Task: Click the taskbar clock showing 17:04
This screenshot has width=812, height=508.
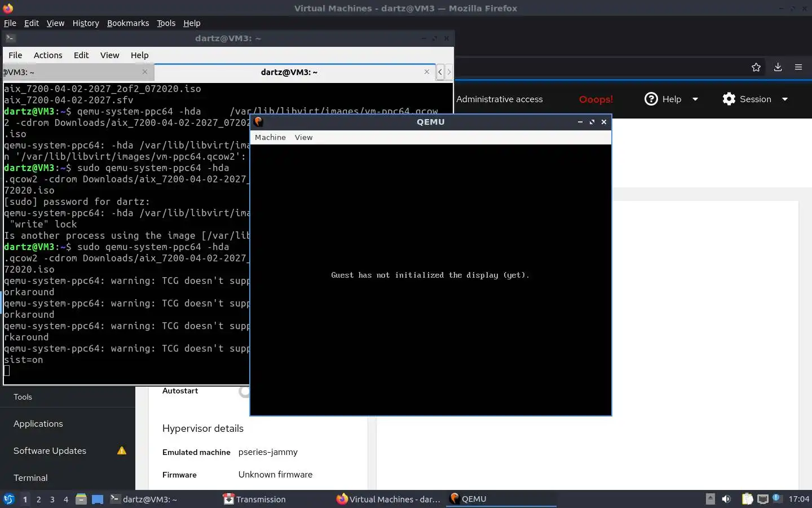Action: [798, 499]
